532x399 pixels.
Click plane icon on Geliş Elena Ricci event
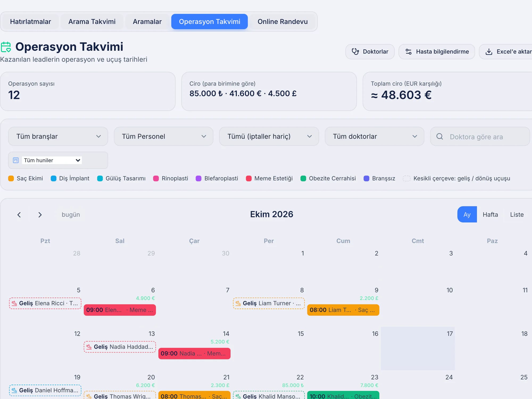pos(14,303)
